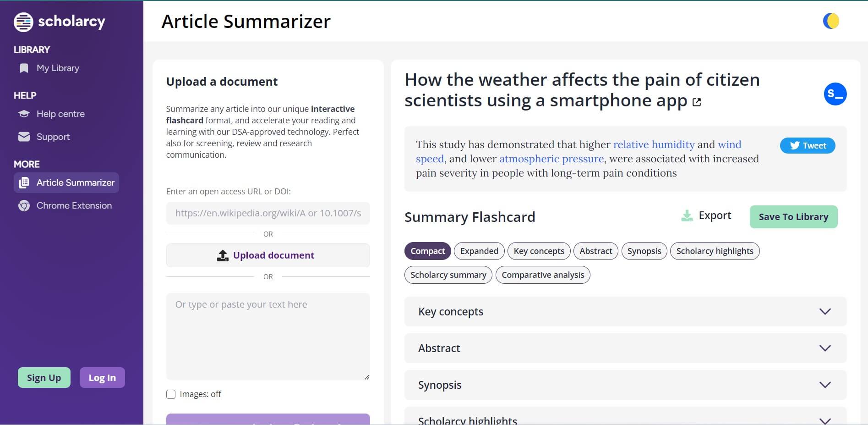The height and width of the screenshot is (425, 868).
Task: Click the Tweet button
Action: pyautogui.click(x=808, y=146)
